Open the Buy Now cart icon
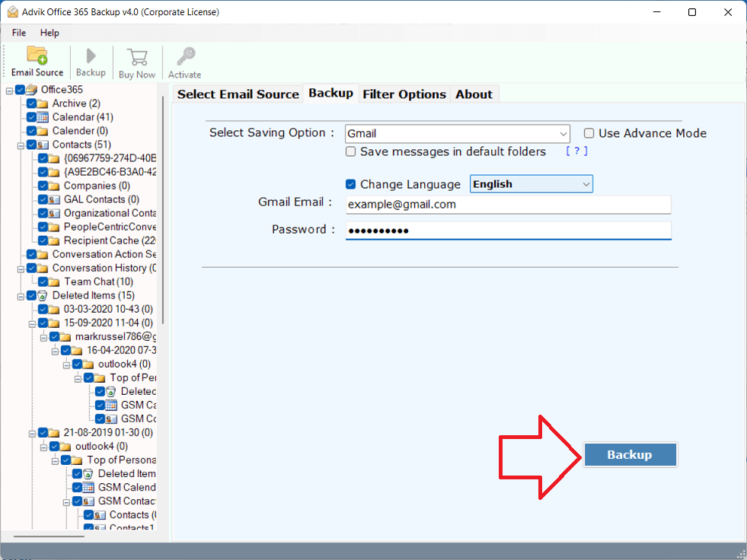 [x=137, y=57]
